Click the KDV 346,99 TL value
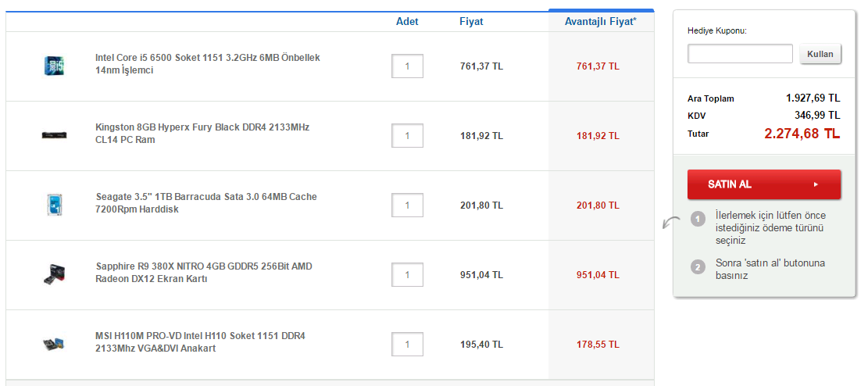 (818, 115)
